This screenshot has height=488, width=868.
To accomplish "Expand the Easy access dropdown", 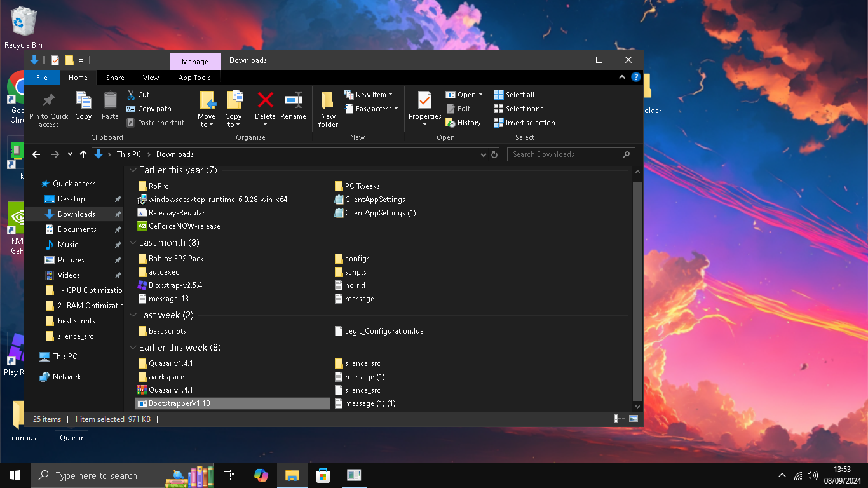I will tap(372, 109).
